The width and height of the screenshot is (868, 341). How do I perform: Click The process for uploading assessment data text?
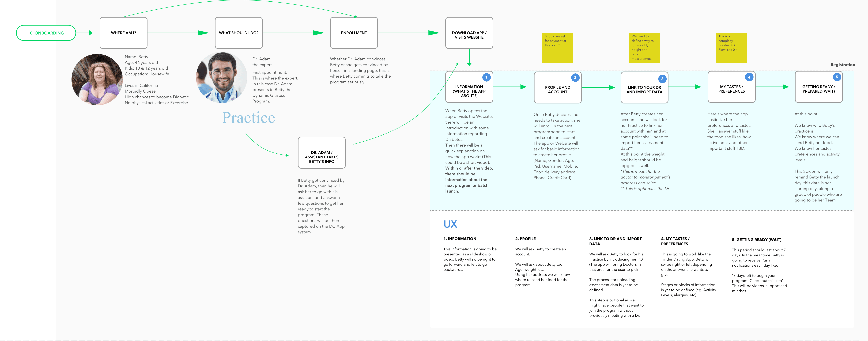point(613,285)
